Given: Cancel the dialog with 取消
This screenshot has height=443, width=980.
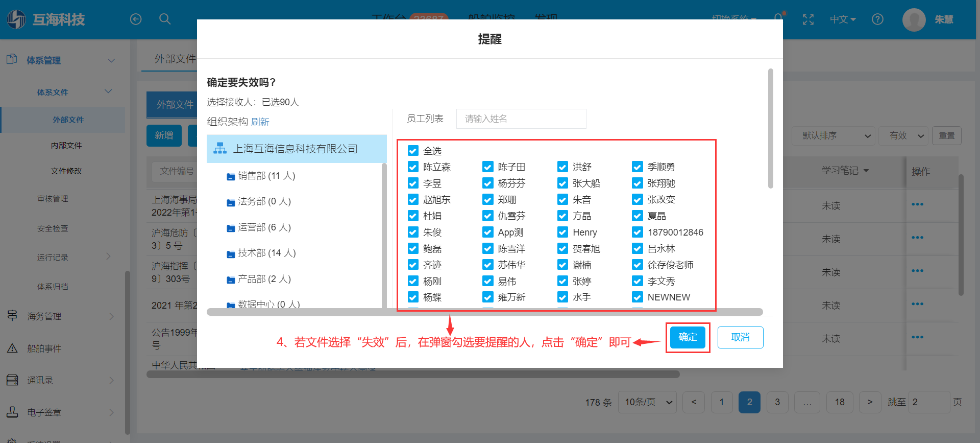Looking at the screenshot, I should point(741,337).
